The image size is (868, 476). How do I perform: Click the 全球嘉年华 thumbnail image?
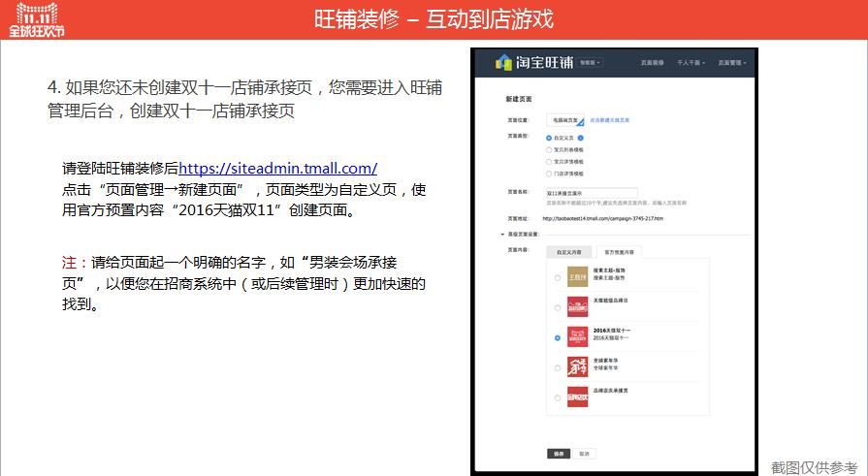click(577, 366)
